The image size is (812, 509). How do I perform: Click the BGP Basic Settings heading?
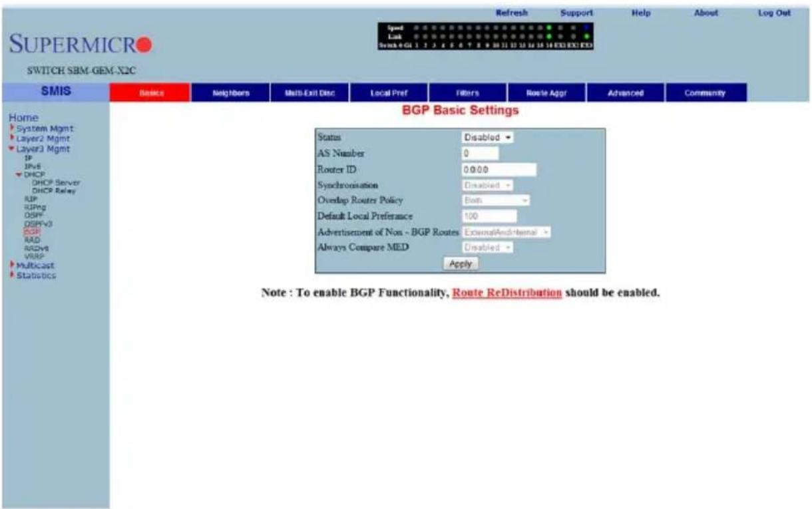click(460, 112)
